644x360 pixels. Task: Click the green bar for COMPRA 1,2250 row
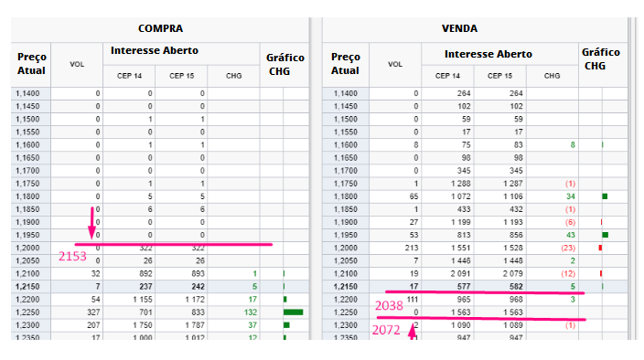coord(294,312)
